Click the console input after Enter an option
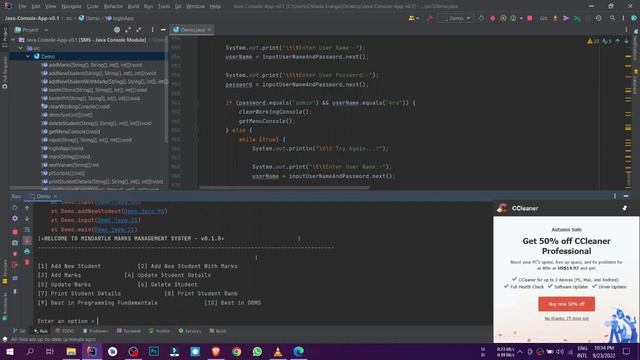The image size is (640, 360). [x=98, y=321]
